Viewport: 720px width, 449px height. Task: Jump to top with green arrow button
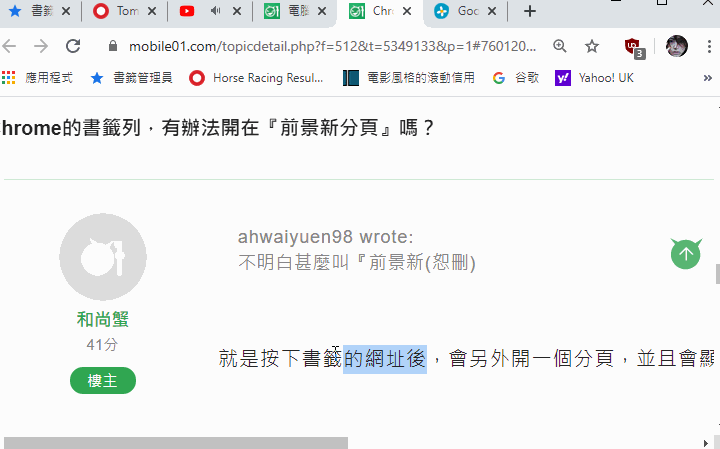click(686, 254)
